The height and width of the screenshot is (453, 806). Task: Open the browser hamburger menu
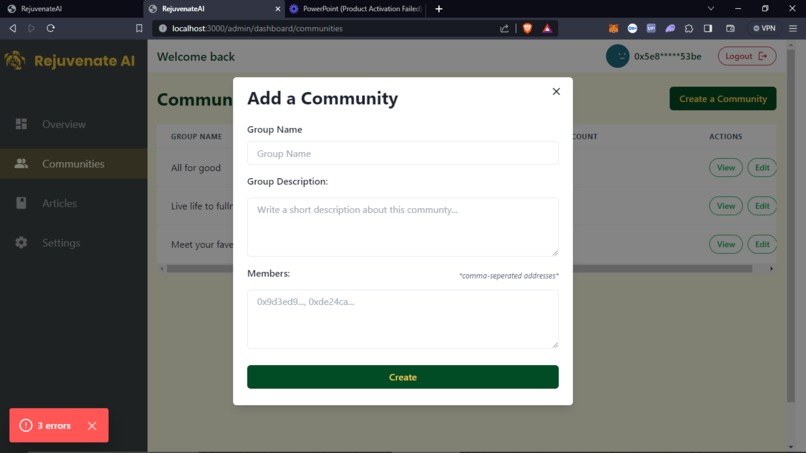tap(793, 28)
